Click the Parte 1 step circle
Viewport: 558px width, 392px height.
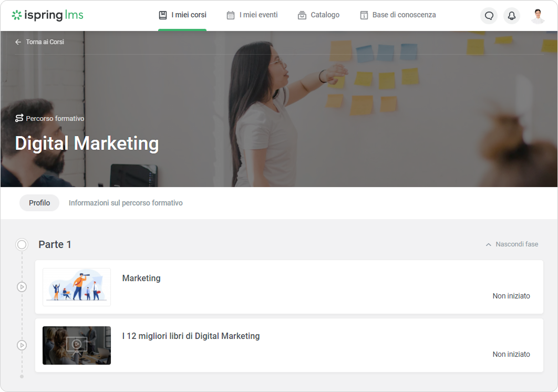pyautogui.click(x=22, y=244)
